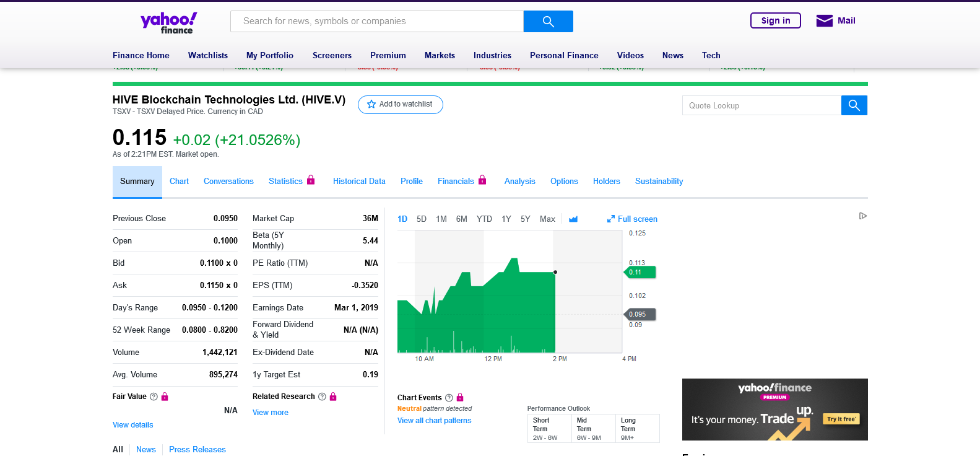Focus the Quote Lookup input field
Viewport: 980px width, 456px height.
point(761,105)
